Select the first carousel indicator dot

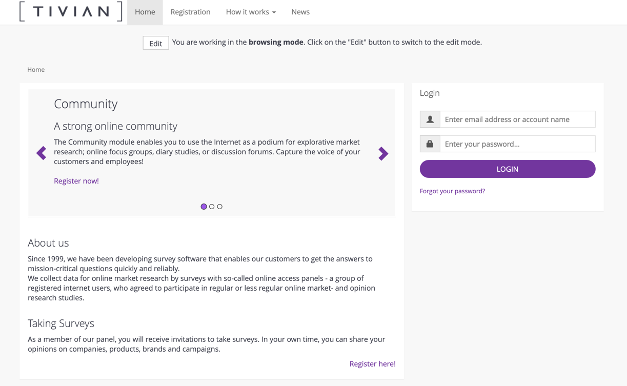pos(204,206)
